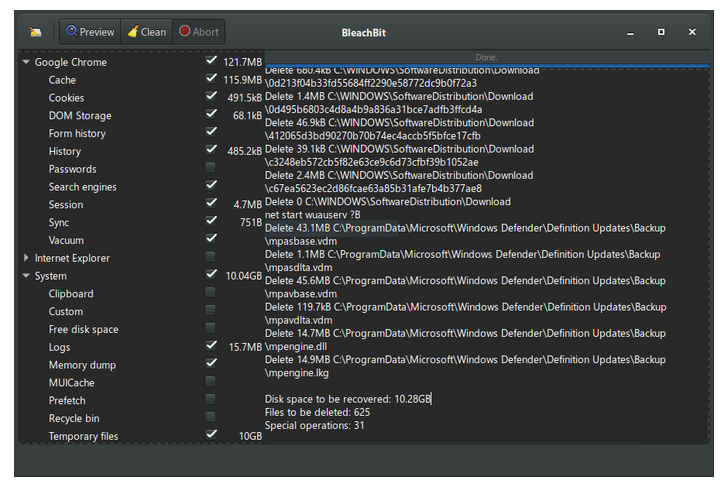This screenshot has height=485, width=720.
Task: Select the Vacuum tree item
Action: point(66,240)
